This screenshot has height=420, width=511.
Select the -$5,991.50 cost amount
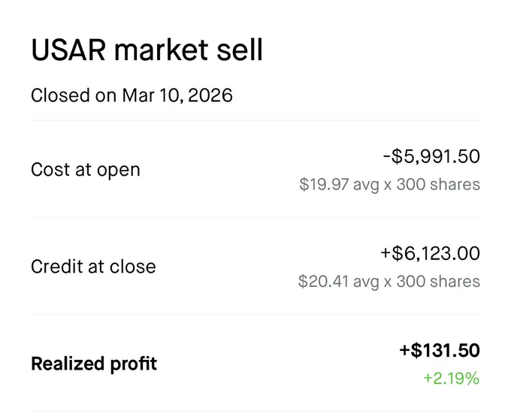pos(431,156)
